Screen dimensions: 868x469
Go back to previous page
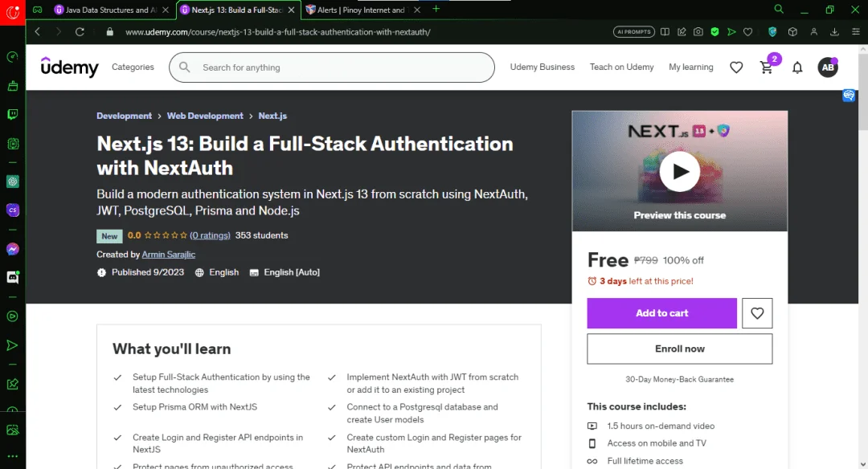tap(38, 32)
